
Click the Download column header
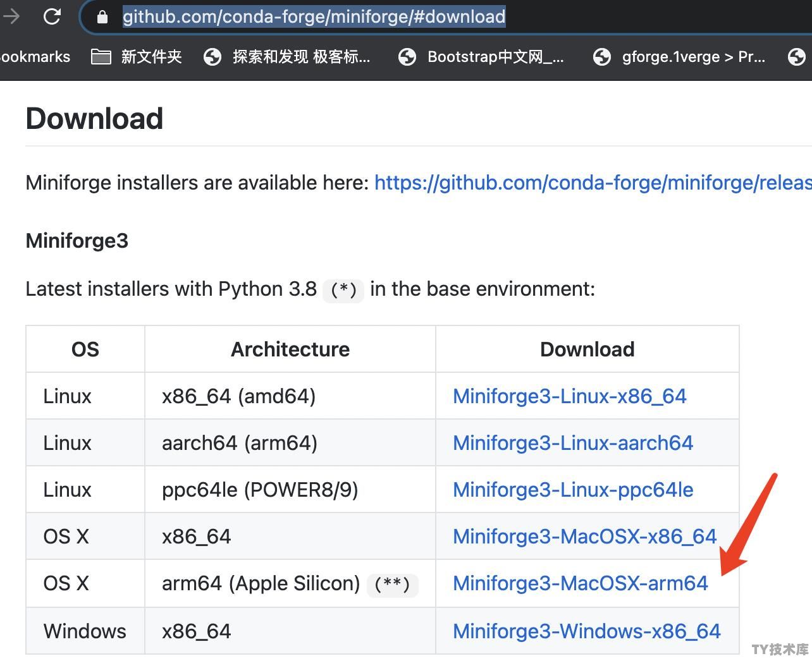587,349
